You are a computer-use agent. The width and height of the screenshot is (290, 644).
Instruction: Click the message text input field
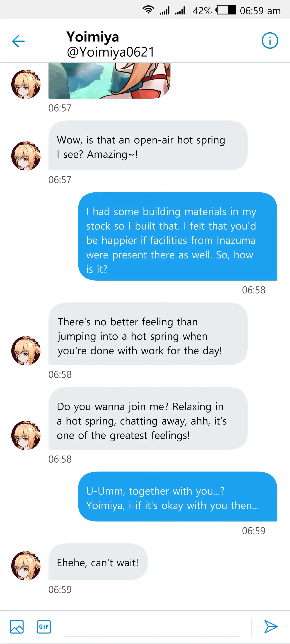point(151,627)
